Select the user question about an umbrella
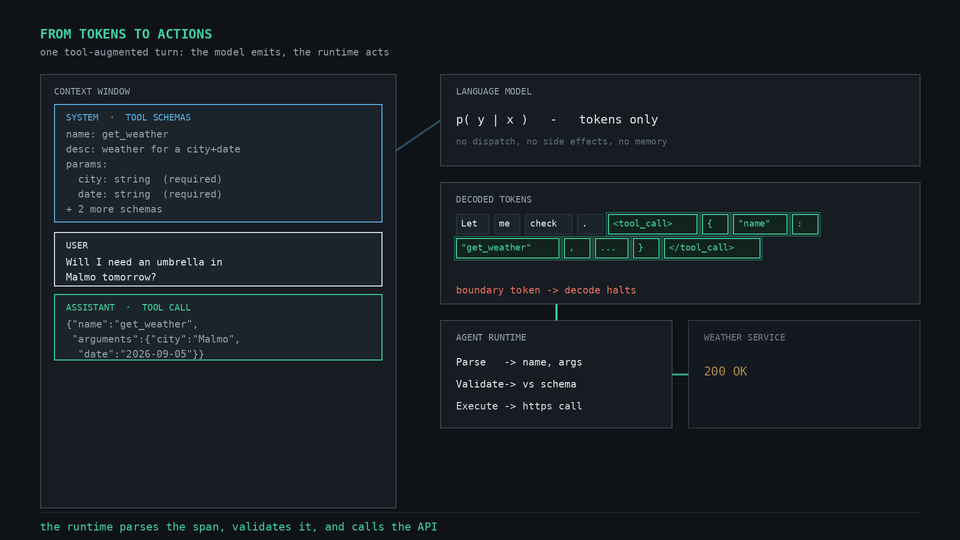The height and width of the screenshot is (540, 960). (x=144, y=269)
